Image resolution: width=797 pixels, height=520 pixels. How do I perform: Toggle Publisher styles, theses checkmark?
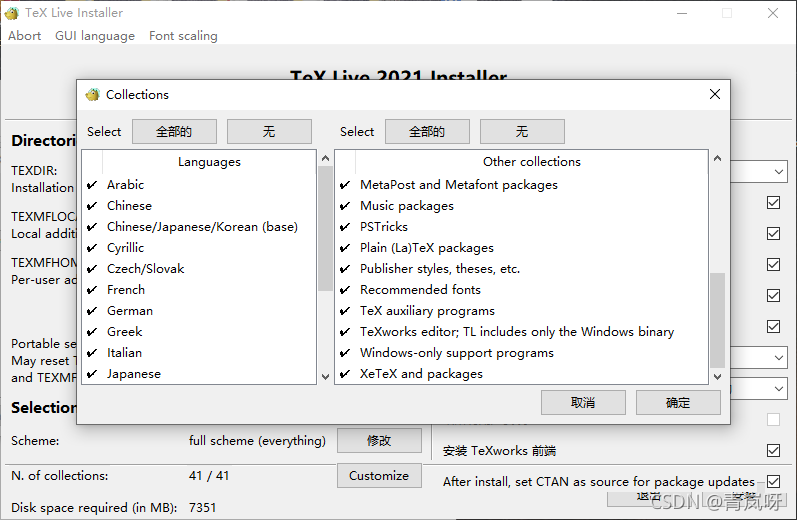pyautogui.click(x=345, y=269)
